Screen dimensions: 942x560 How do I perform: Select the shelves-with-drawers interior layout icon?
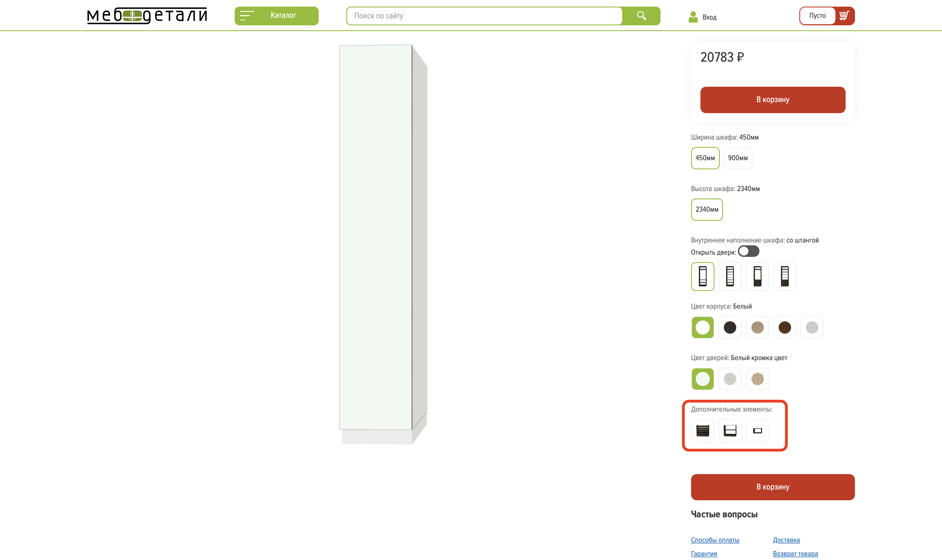(x=785, y=276)
